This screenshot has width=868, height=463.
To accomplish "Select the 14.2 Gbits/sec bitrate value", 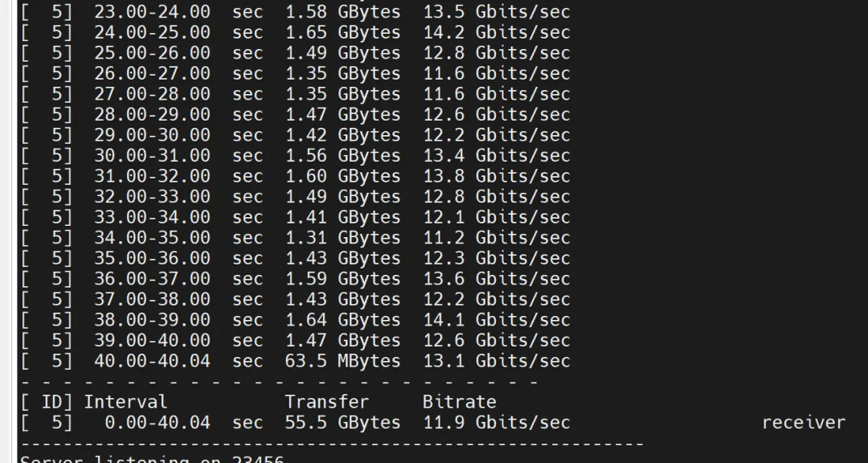I will [496, 33].
